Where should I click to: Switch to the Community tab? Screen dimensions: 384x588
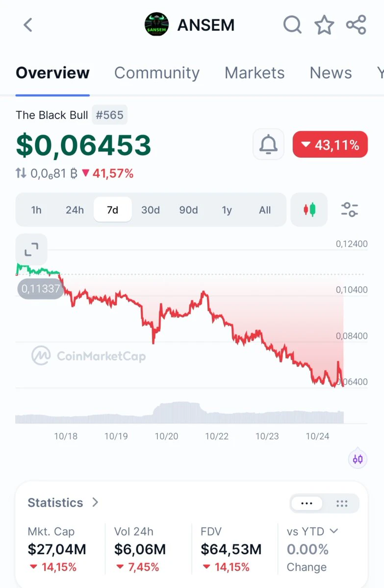pyautogui.click(x=157, y=73)
